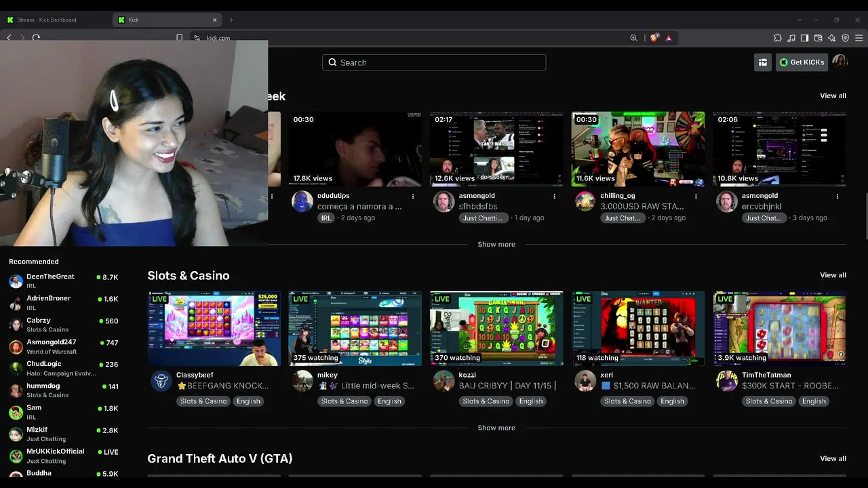Open options menu for chilling_og clip

coord(696,197)
